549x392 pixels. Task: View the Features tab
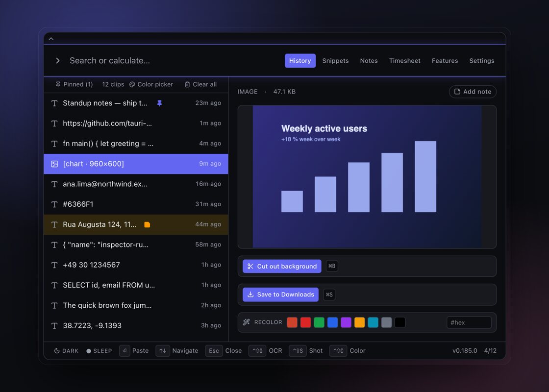pyautogui.click(x=445, y=61)
